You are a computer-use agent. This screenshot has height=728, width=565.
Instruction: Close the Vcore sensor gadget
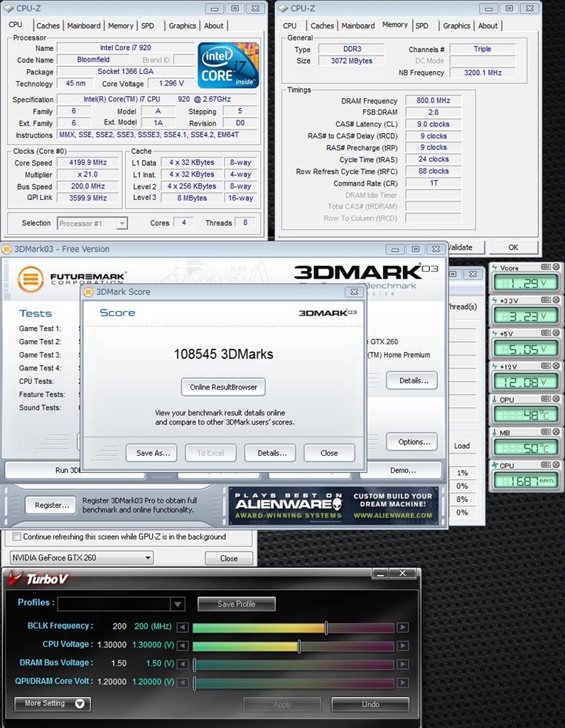(x=556, y=267)
